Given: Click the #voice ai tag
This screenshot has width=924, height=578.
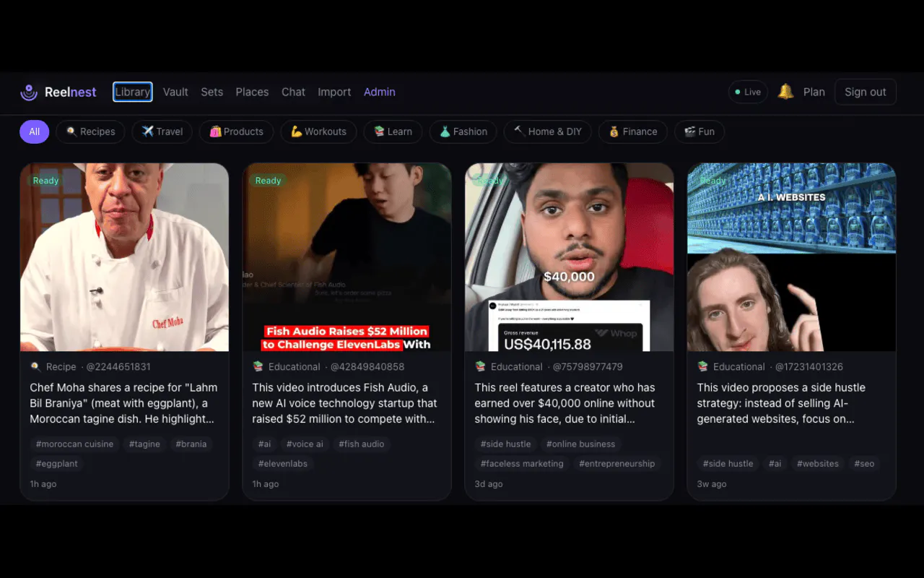Looking at the screenshot, I should tap(305, 444).
